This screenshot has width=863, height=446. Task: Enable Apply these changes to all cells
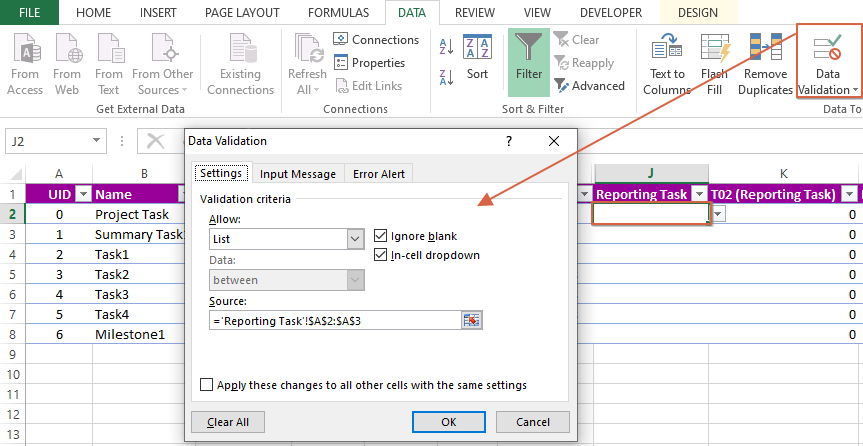click(207, 385)
